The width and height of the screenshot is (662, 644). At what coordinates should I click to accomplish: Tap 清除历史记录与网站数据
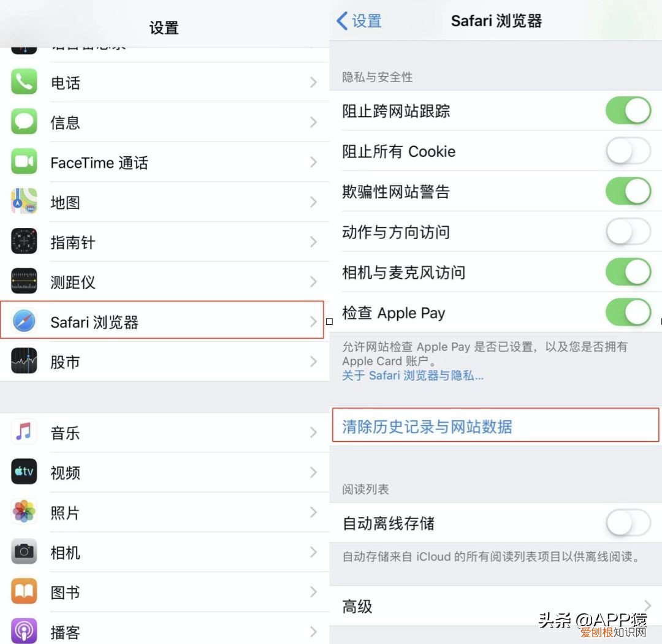[427, 426]
